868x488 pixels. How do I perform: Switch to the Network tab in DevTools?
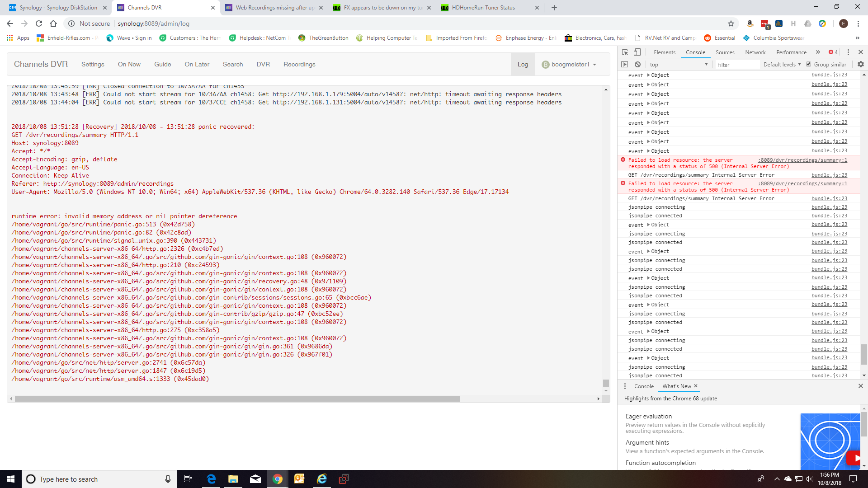click(755, 52)
